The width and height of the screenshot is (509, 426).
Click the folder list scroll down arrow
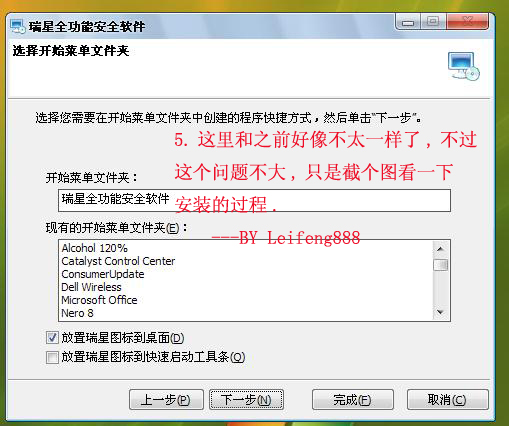click(440, 312)
